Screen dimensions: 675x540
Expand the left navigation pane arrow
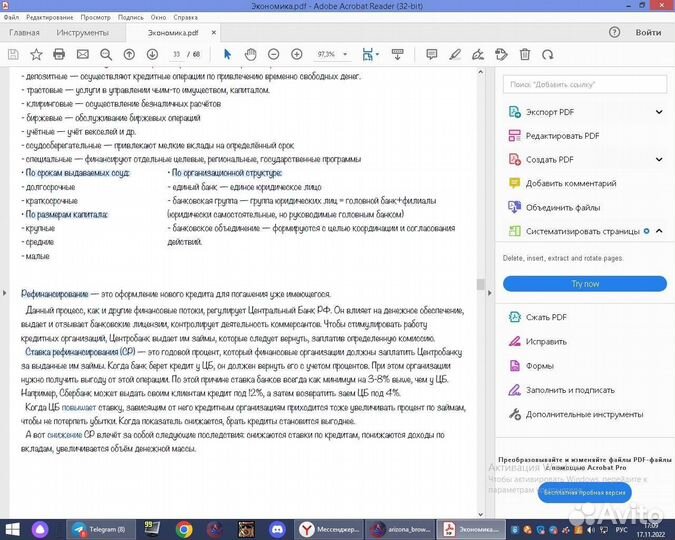pyautogui.click(x=4, y=293)
